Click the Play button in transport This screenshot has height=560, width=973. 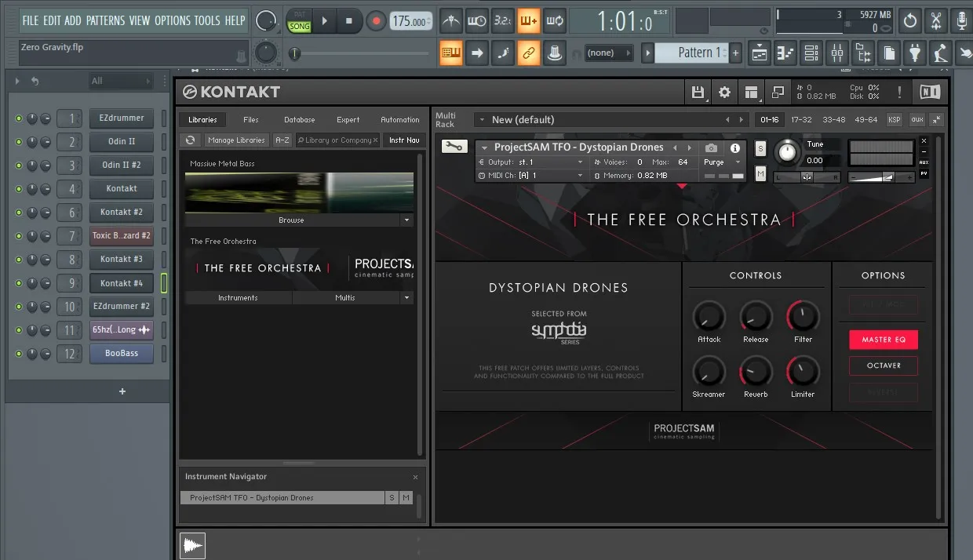[x=324, y=21]
